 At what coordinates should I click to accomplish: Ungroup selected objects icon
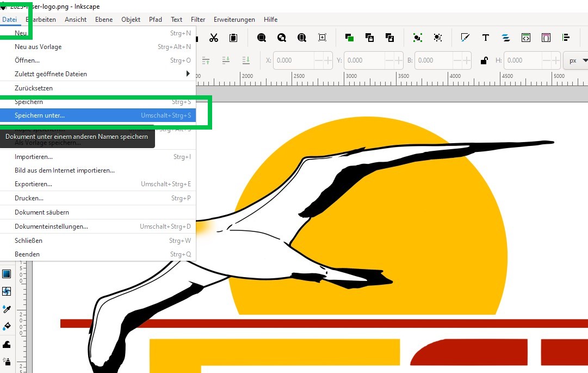tap(438, 38)
